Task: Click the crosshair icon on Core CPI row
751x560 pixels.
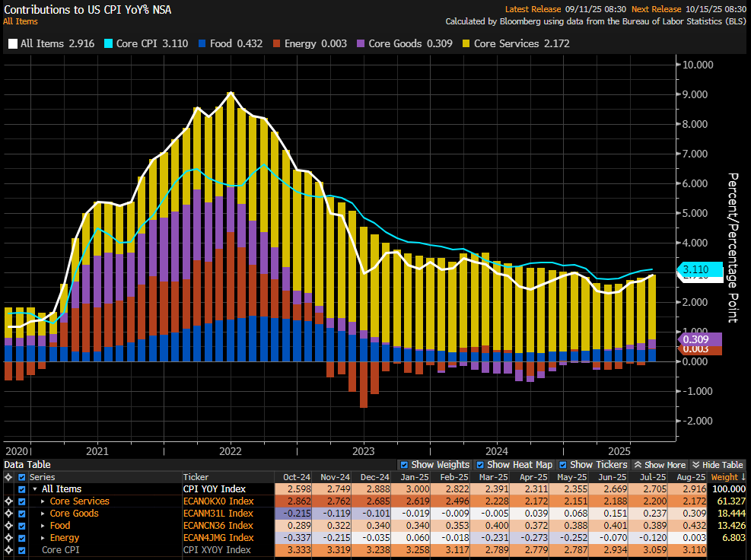Action: click(8, 550)
